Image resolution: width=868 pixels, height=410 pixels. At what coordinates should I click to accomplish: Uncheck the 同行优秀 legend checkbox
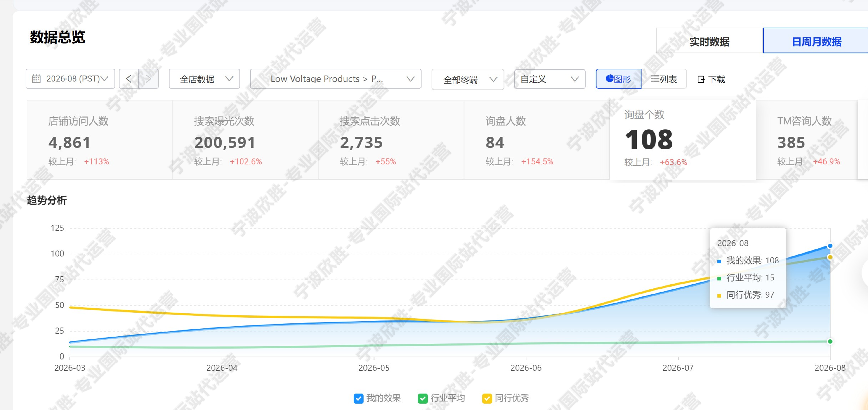click(x=487, y=398)
